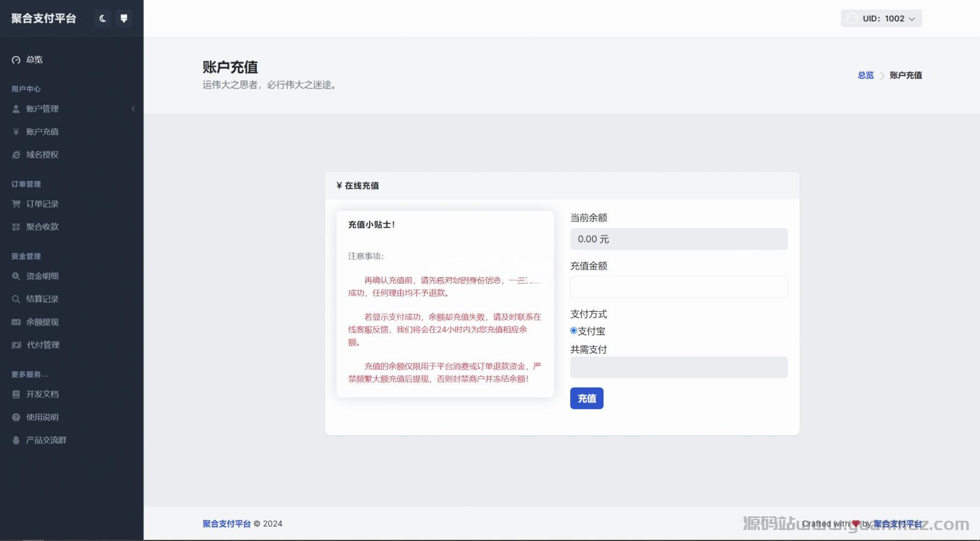
Task: Click the 订单记录 shopping cart icon
Action: (x=16, y=204)
